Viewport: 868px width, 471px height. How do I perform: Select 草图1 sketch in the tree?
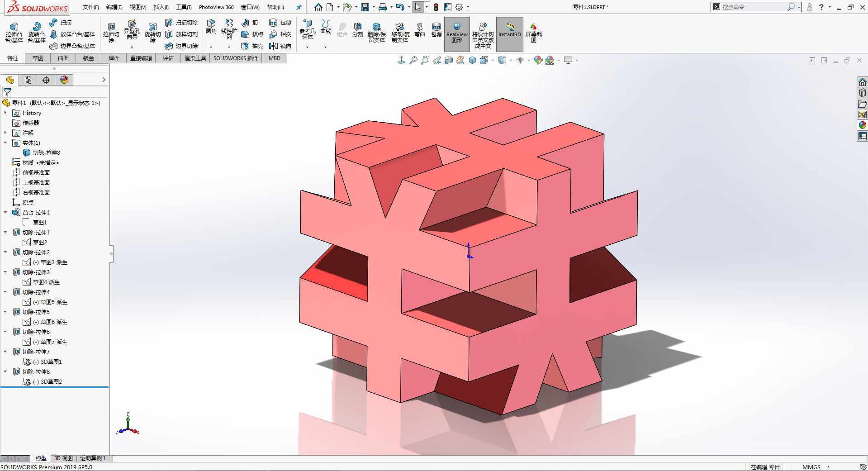pyautogui.click(x=35, y=223)
